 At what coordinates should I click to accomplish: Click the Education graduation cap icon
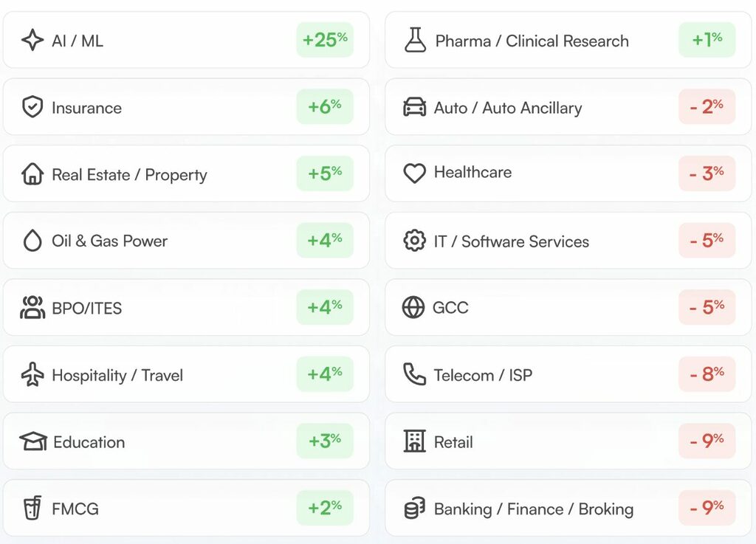click(x=33, y=441)
